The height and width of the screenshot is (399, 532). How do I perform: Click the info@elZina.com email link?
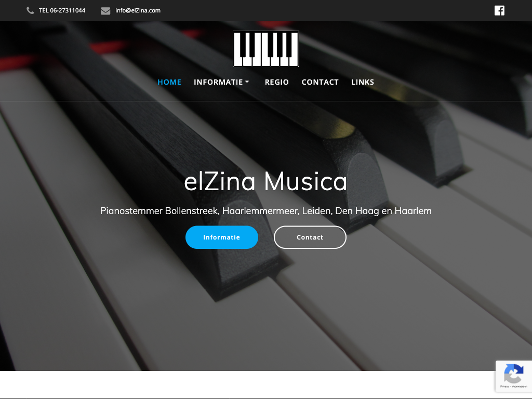pos(138,10)
